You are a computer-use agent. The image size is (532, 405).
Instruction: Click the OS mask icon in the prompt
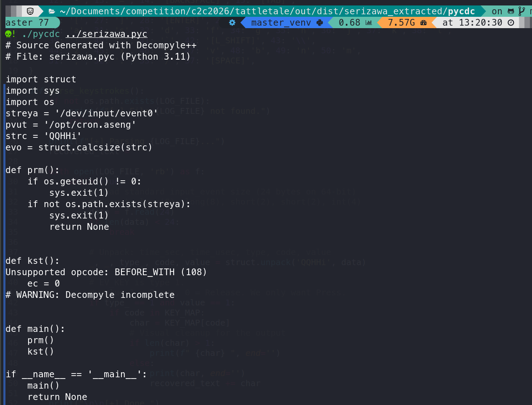[x=30, y=11]
